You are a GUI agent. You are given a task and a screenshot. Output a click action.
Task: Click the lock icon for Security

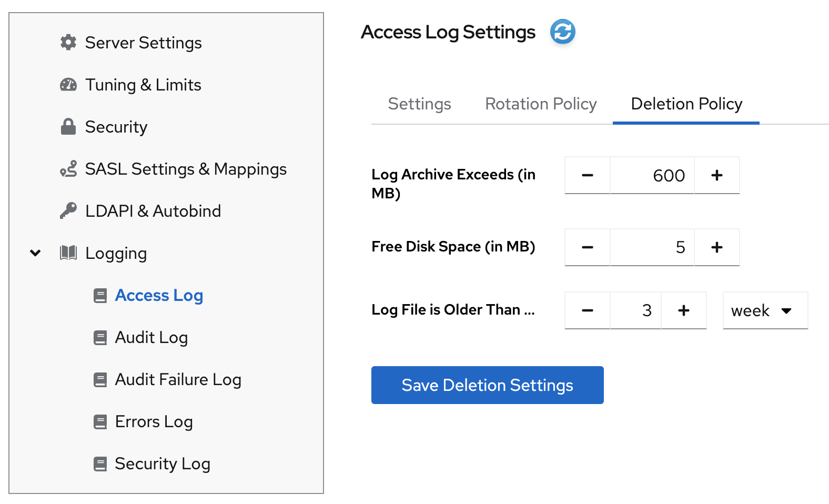[x=68, y=127]
